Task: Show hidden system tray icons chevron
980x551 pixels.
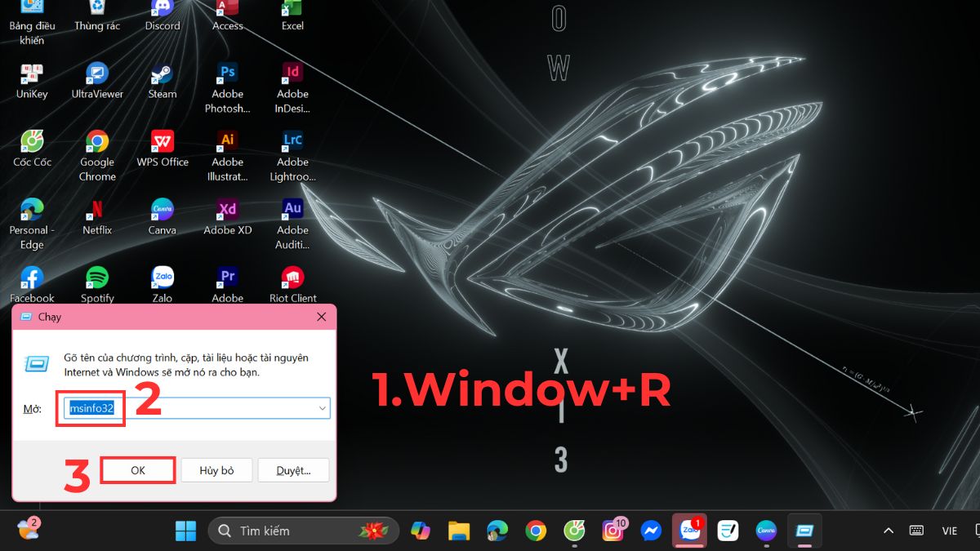Action: 889,531
